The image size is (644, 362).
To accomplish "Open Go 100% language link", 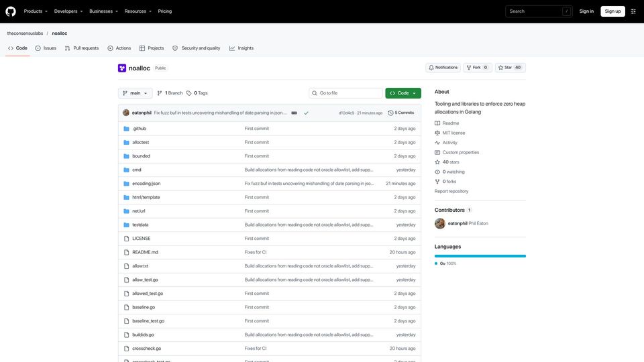I will click(x=445, y=263).
